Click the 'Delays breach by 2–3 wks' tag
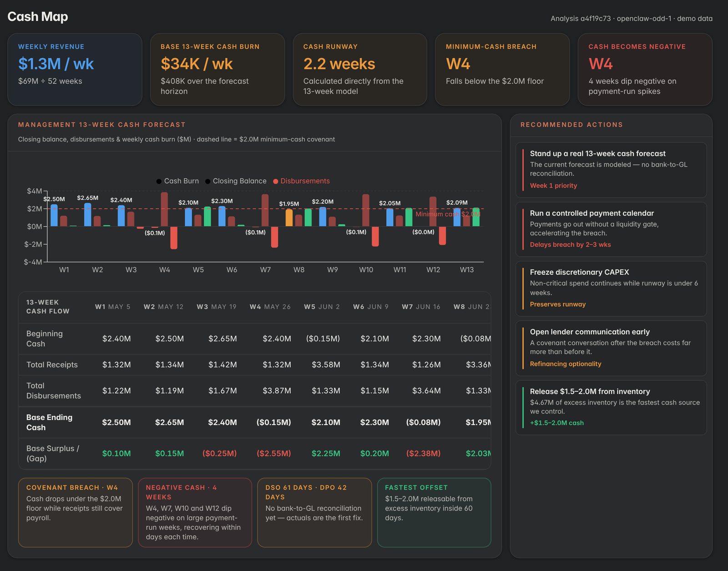The height and width of the screenshot is (571, 728). pyautogui.click(x=570, y=245)
